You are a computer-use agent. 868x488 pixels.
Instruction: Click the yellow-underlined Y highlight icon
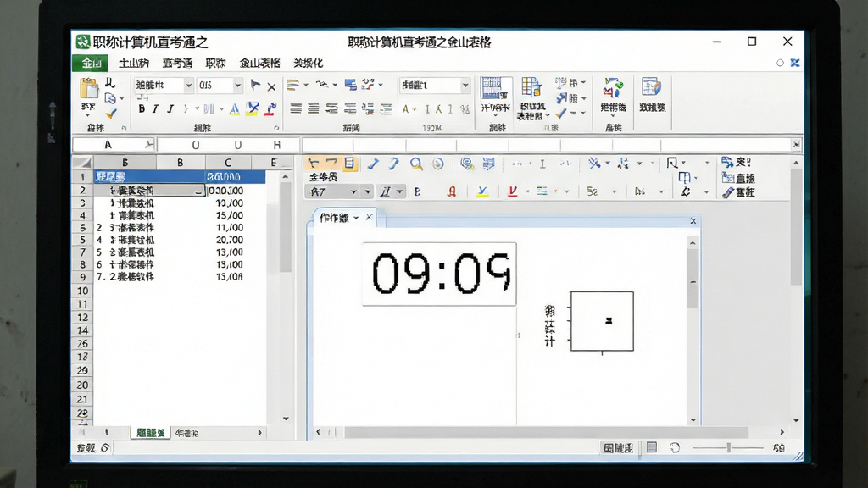pos(482,191)
